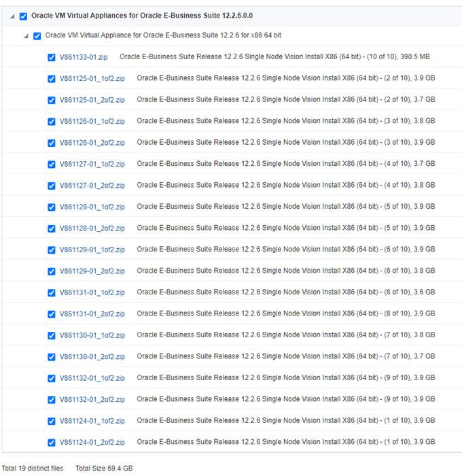Viewport: 462px width, 476px height.
Task: Download the V861133-01.zip file link
Action: pyautogui.click(x=84, y=57)
